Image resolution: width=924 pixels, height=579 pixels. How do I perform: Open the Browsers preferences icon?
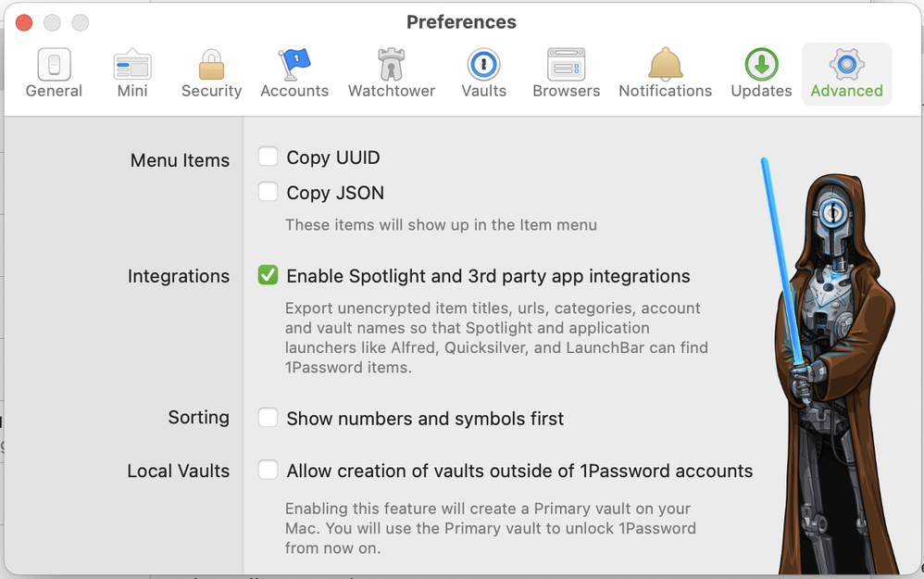point(566,65)
